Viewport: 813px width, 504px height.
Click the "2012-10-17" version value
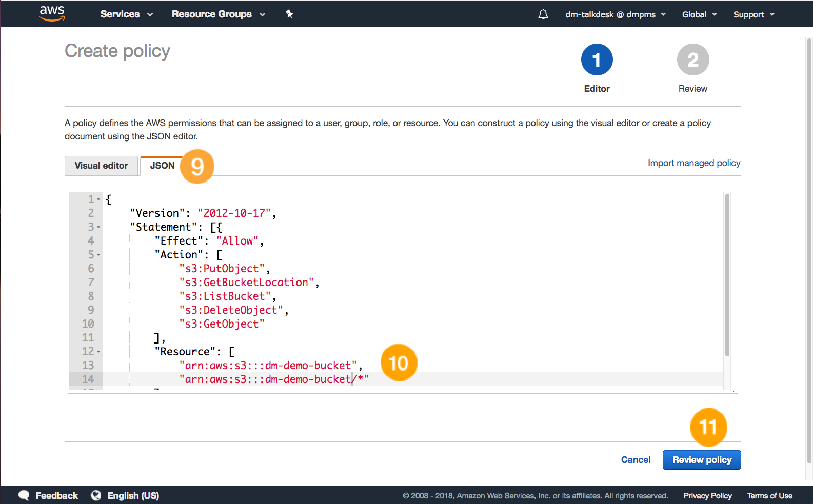pos(234,213)
